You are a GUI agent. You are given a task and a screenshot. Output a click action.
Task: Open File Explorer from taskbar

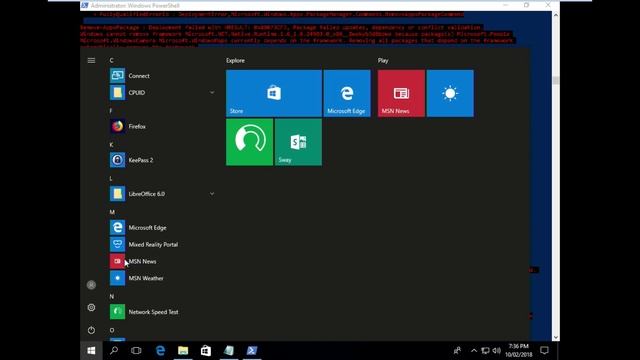click(183, 351)
